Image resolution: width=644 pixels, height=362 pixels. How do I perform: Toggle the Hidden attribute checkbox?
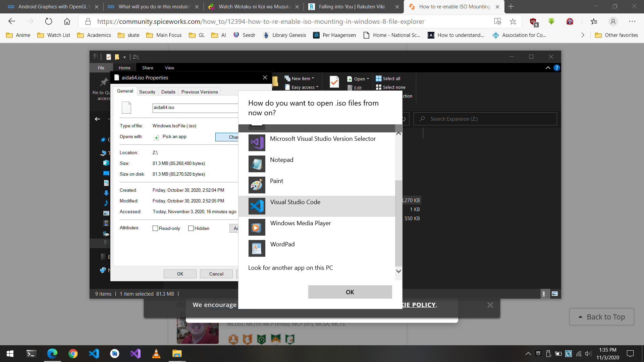(x=191, y=228)
